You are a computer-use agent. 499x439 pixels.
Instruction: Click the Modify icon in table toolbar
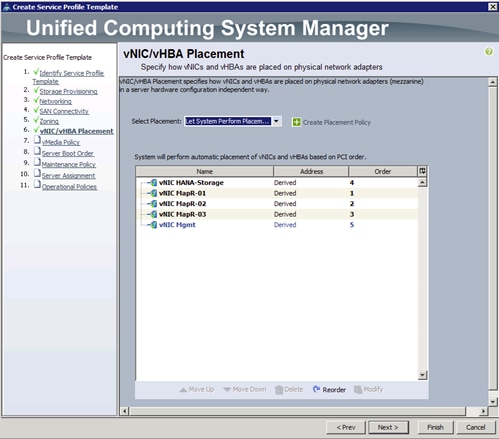point(358,389)
